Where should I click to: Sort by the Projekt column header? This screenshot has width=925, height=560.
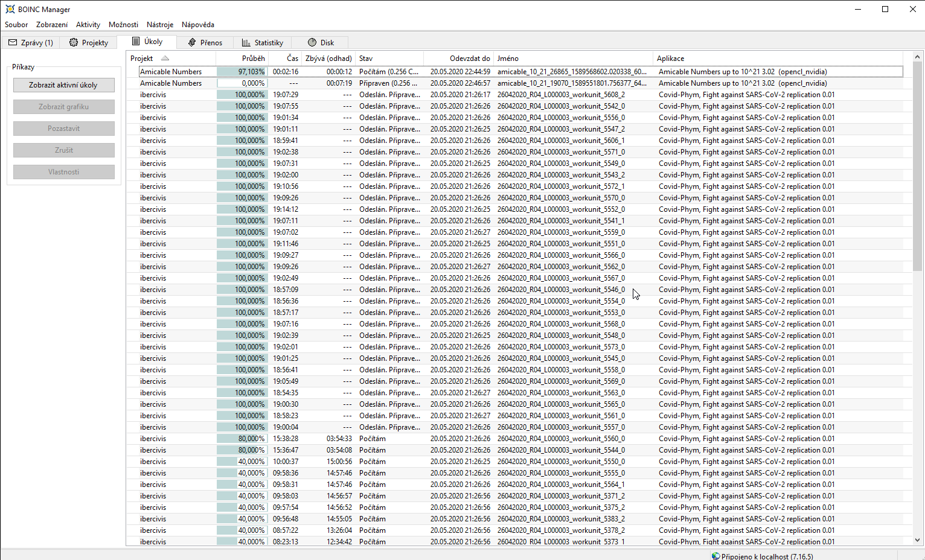pyautogui.click(x=171, y=59)
